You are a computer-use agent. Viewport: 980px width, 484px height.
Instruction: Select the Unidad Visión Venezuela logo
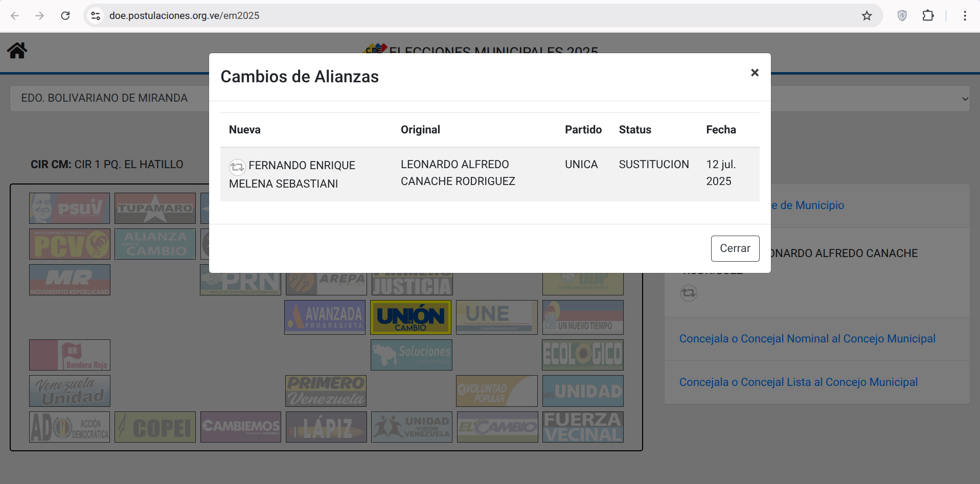(412, 427)
